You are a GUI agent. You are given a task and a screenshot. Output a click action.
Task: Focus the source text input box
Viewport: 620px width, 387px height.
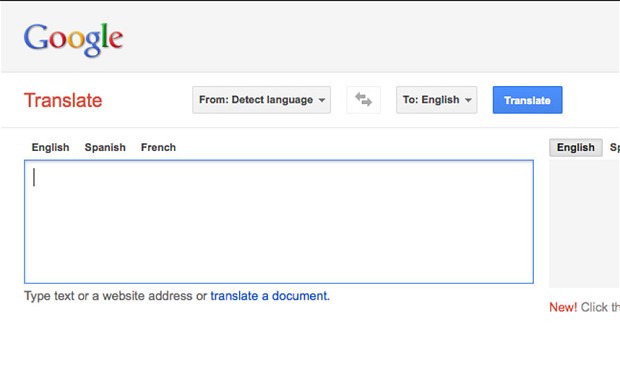[279, 222]
